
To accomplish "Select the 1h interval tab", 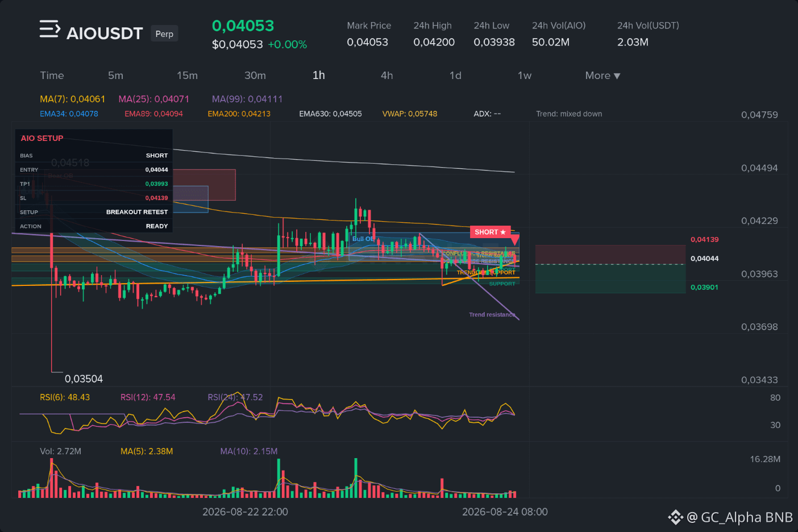I will 319,75.
